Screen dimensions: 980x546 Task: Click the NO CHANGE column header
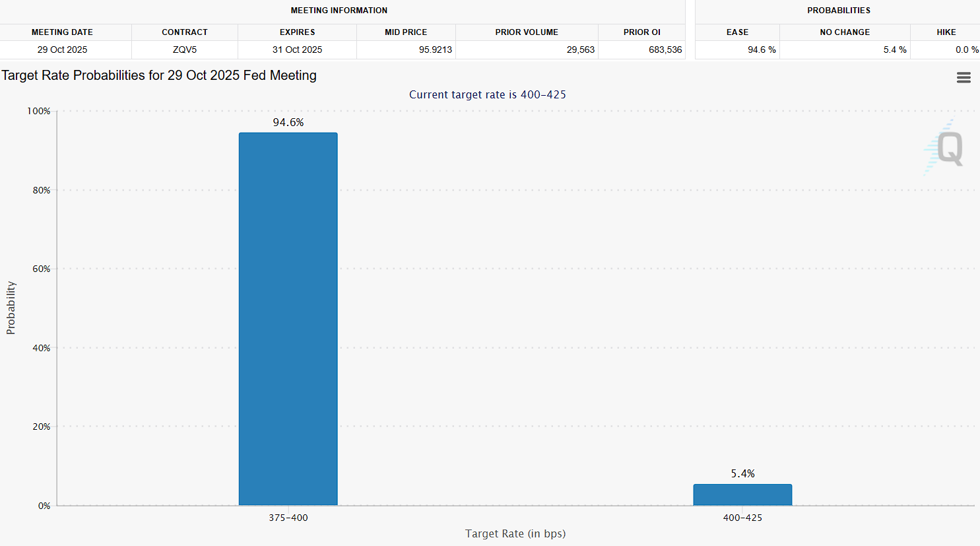coord(845,32)
